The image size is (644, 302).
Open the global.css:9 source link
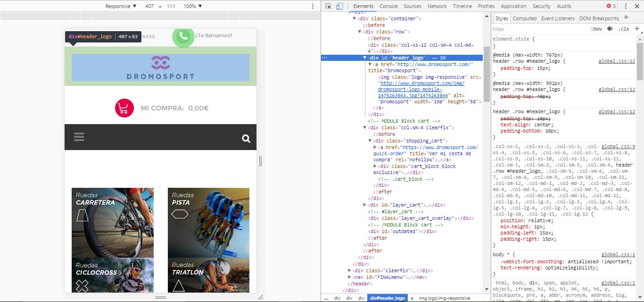click(x=618, y=147)
